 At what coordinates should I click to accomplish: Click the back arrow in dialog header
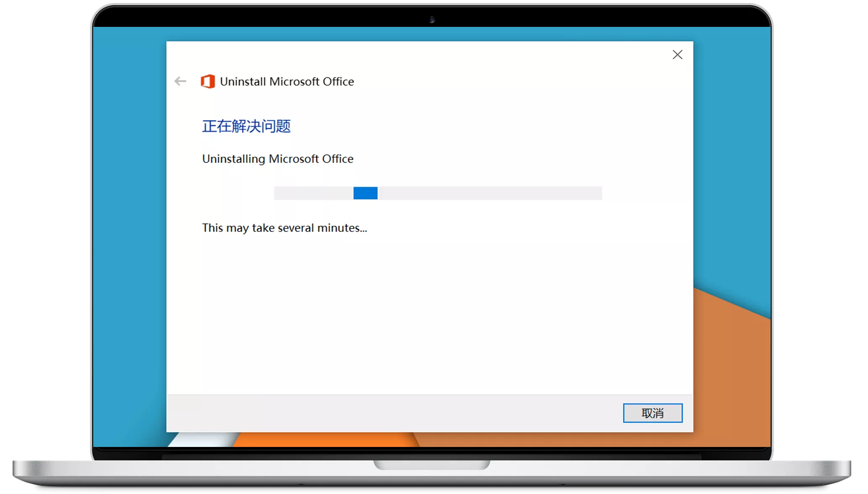tap(180, 81)
